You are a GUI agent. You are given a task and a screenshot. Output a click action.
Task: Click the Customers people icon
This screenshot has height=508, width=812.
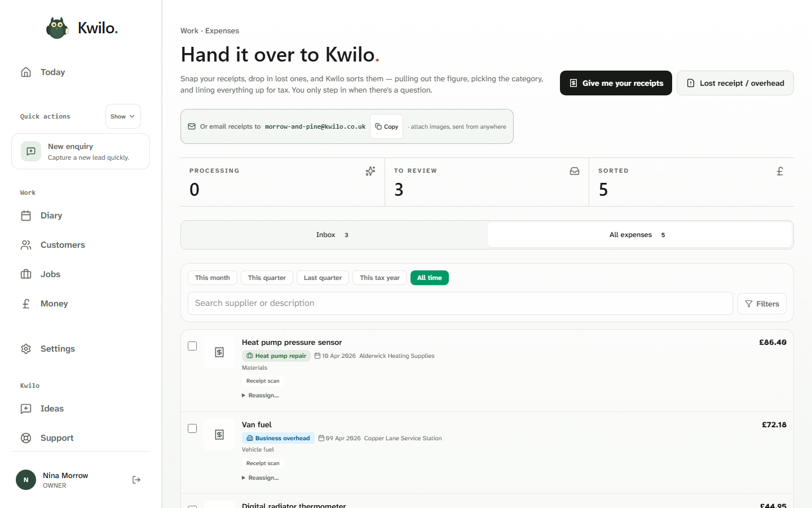26,245
